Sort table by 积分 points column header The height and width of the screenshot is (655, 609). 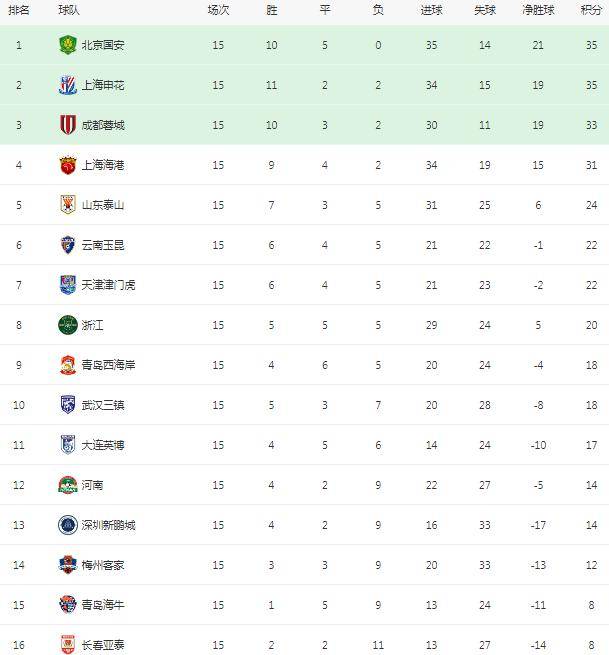pyautogui.click(x=591, y=10)
